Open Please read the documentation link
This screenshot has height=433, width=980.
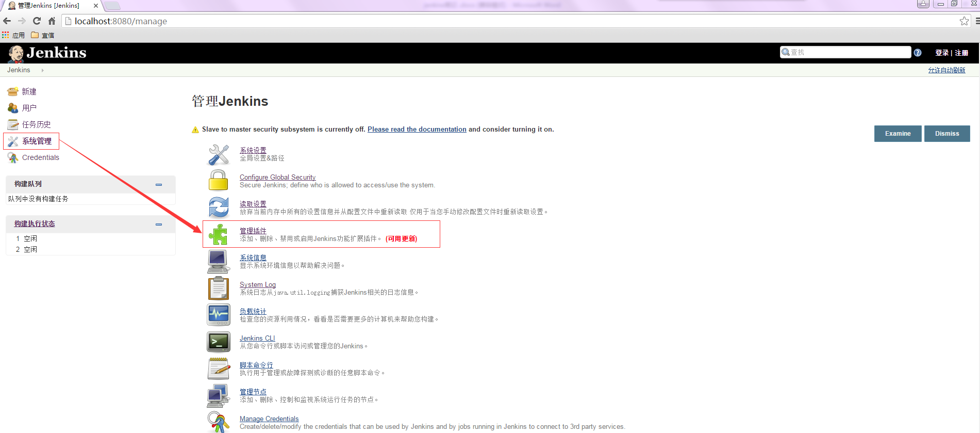point(417,130)
